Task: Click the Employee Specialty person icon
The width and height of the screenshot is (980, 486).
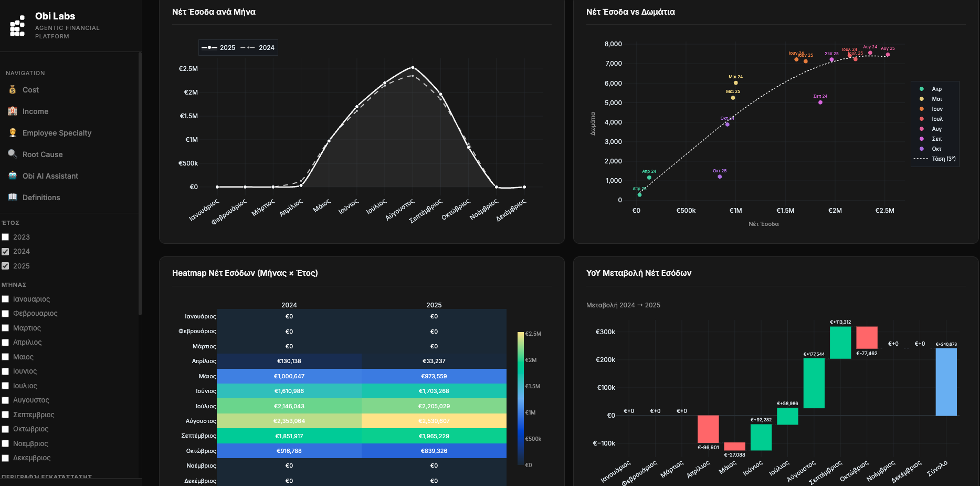Action: pos(13,133)
